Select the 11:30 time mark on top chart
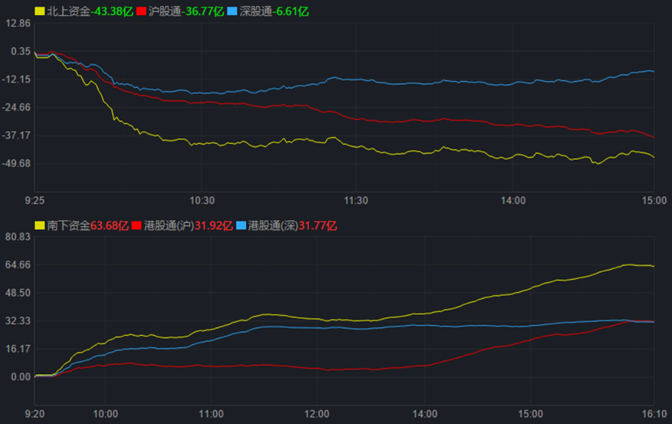Viewport: 672px width, 424px height. [357, 200]
